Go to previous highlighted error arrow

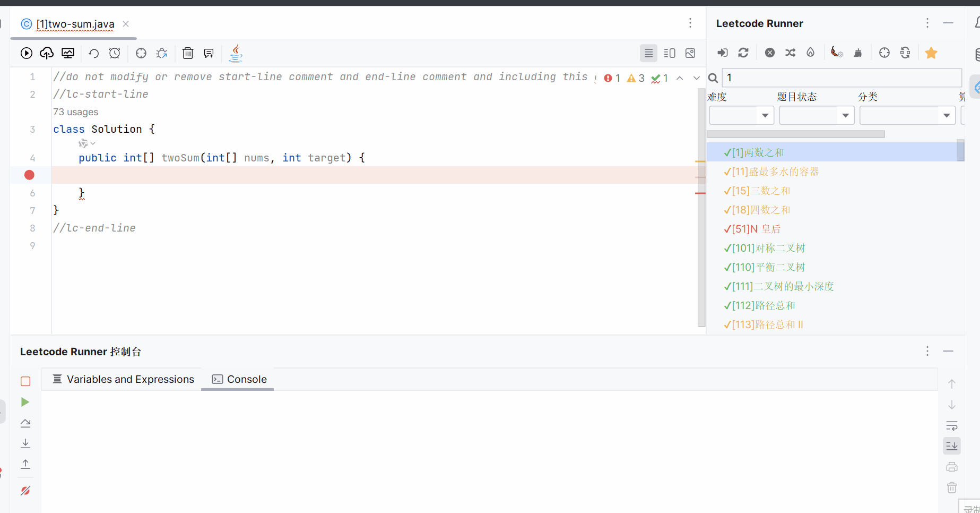click(x=680, y=78)
